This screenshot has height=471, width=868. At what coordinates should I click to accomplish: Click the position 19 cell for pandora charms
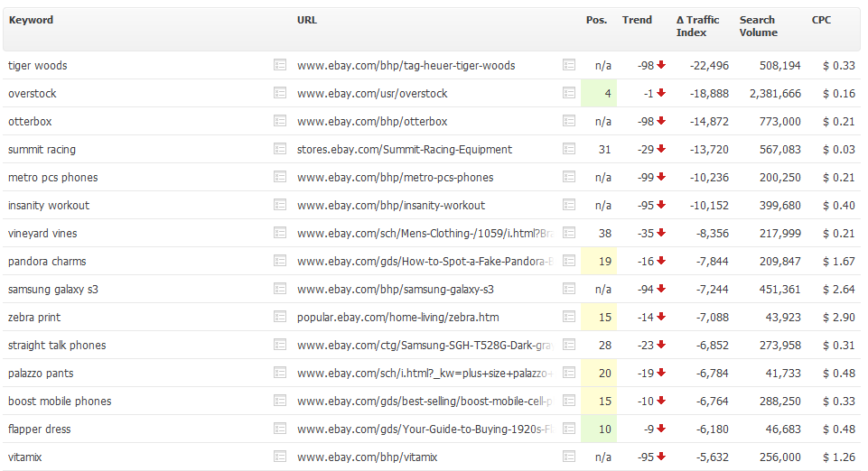599,261
